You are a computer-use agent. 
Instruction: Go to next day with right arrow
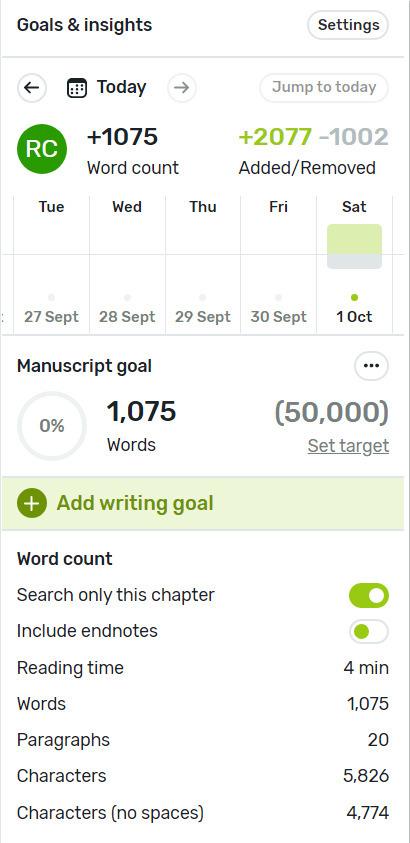pos(182,88)
